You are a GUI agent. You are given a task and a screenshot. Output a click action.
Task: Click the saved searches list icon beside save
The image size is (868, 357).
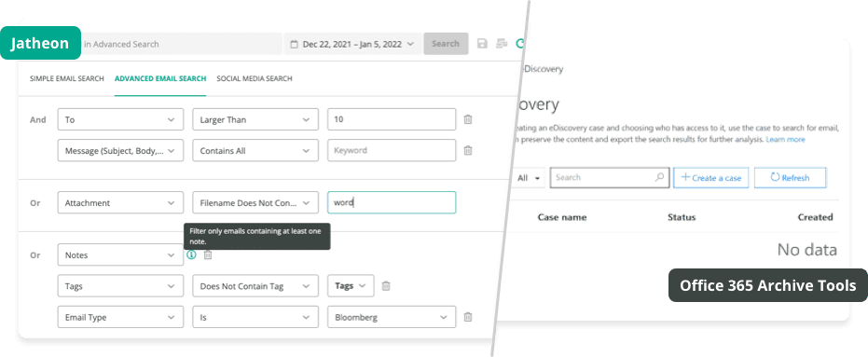[x=503, y=44]
